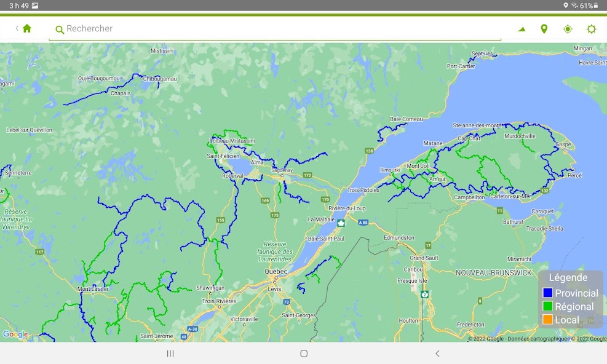Image resolution: width=607 pixels, height=364 pixels.
Task: Select the orange Local legend swatch
Action: pos(547,320)
